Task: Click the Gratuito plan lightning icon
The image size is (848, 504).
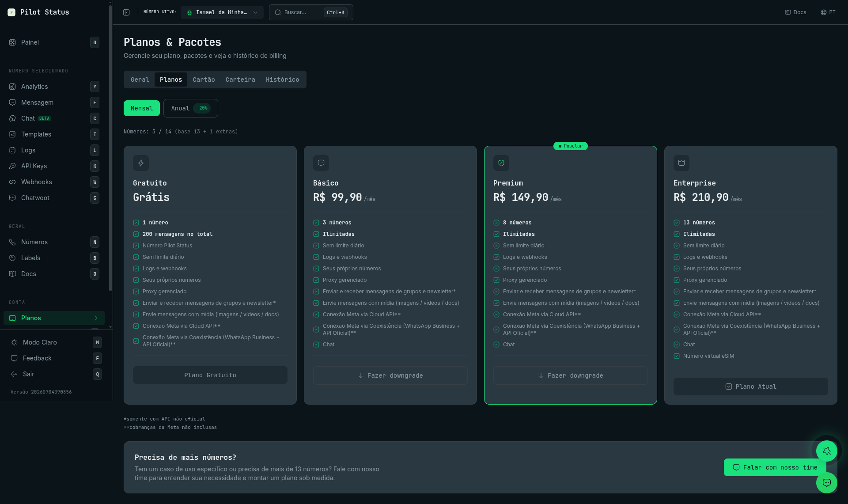Action: pos(141,163)
